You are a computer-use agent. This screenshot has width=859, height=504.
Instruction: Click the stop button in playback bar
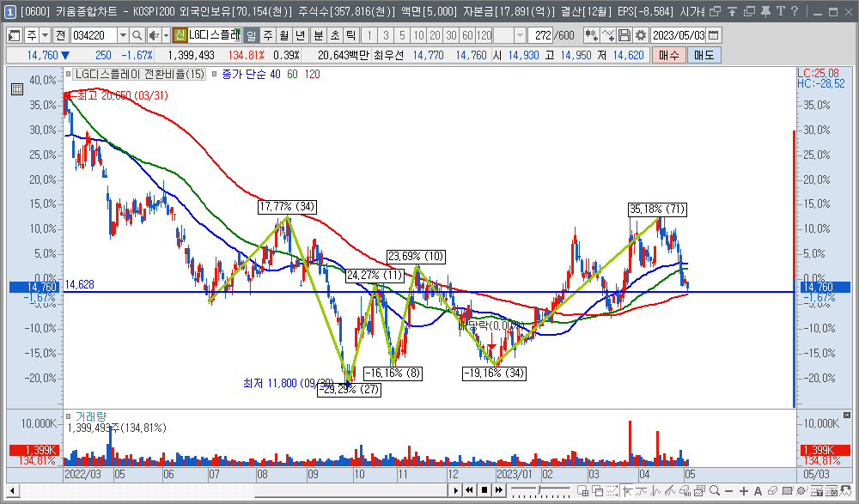pyautogui.click(x=484, y=490)
